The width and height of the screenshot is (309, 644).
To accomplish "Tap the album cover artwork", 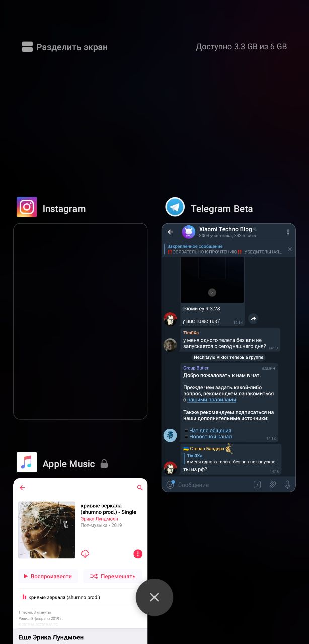I will click(47, 530).
